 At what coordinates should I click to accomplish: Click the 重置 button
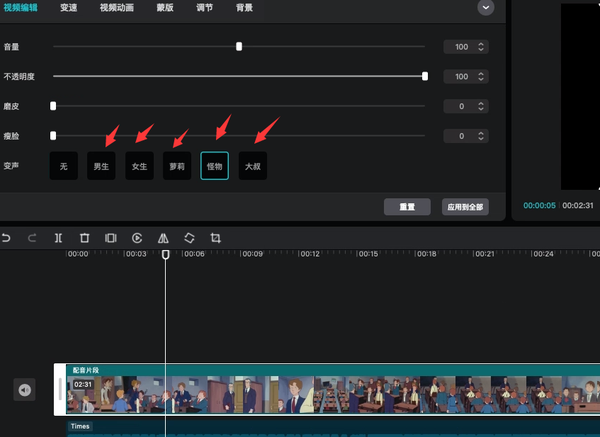coord(407,207)
